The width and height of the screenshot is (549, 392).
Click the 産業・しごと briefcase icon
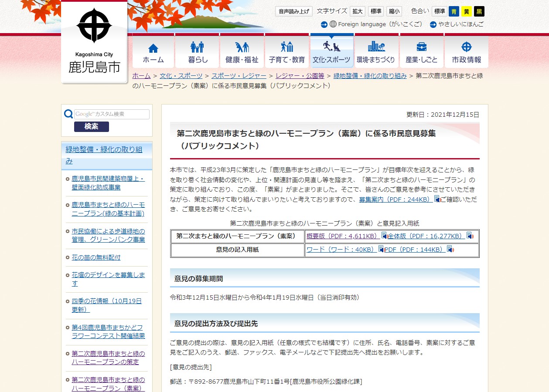[421, 47]
